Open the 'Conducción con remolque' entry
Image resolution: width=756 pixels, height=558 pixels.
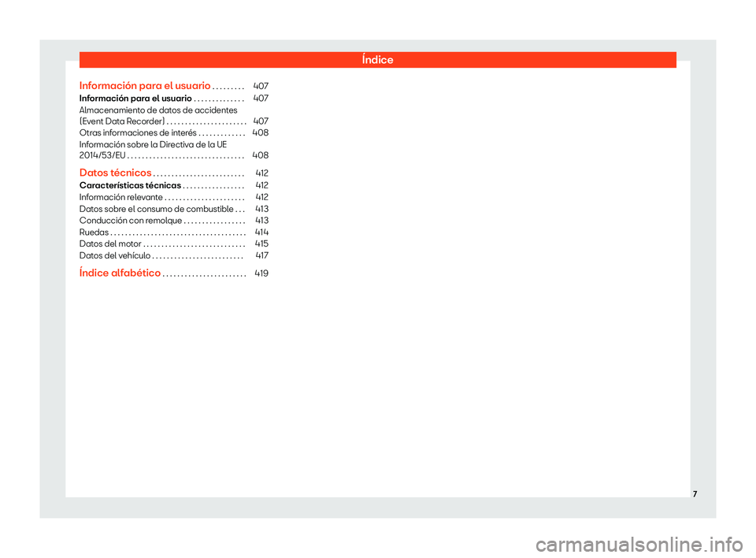(x=131, y=221)
